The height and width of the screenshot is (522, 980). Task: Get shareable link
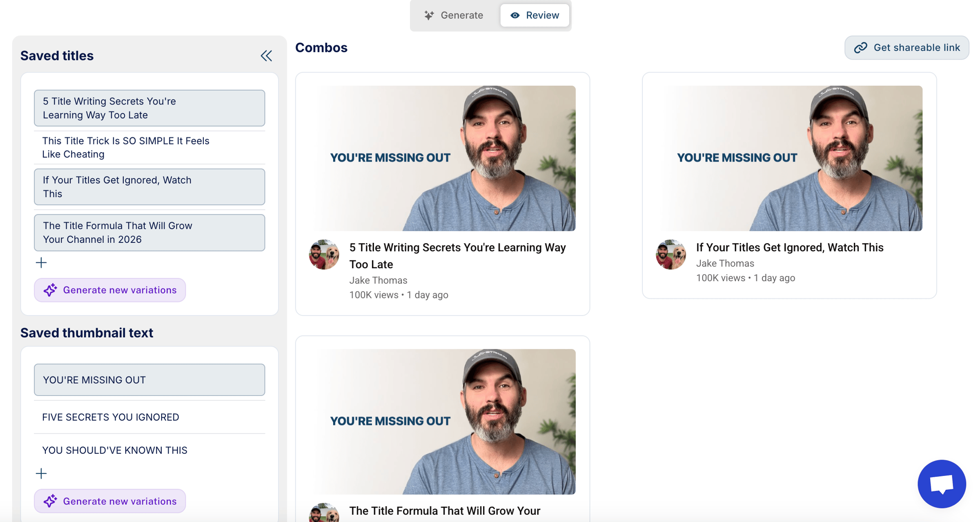click(906, 48)
